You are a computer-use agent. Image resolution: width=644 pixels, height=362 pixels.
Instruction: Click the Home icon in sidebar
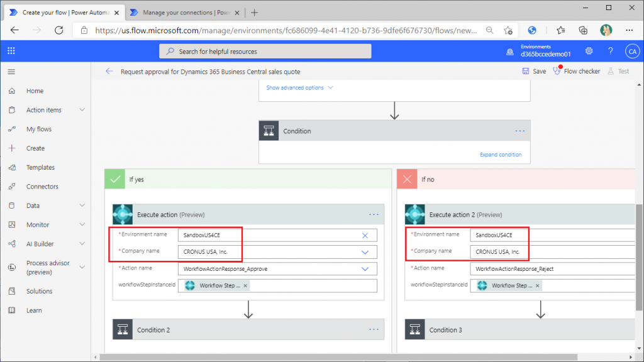tap(12, 90)
